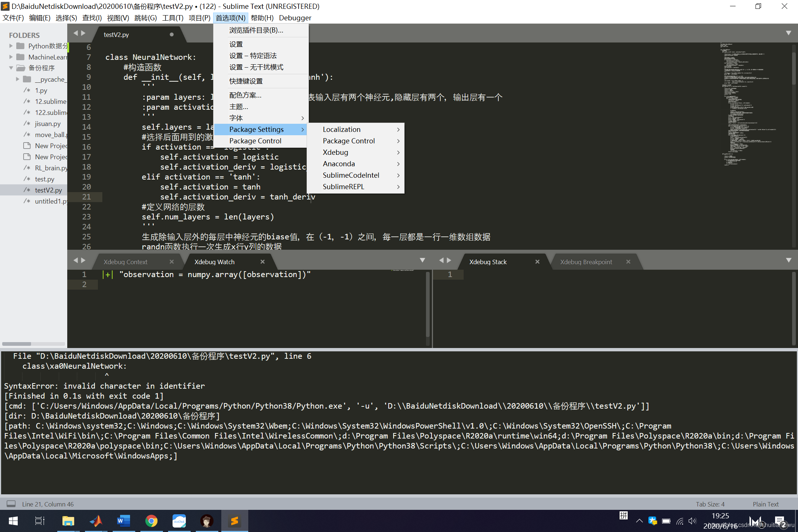Close the unsaved testV2.py tab dot
The height and width of the screenshot is (532, 798).
[171, 34]
